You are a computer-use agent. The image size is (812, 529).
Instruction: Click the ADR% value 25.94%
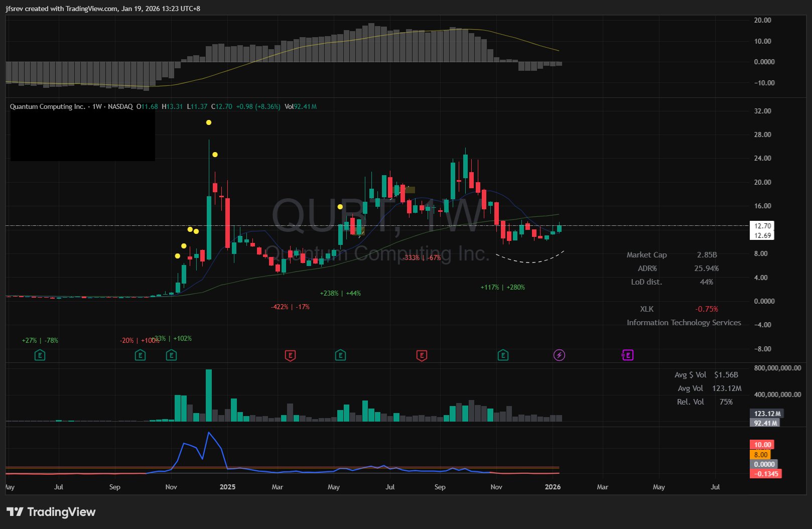pyautogui.click(x=706, y=269)
